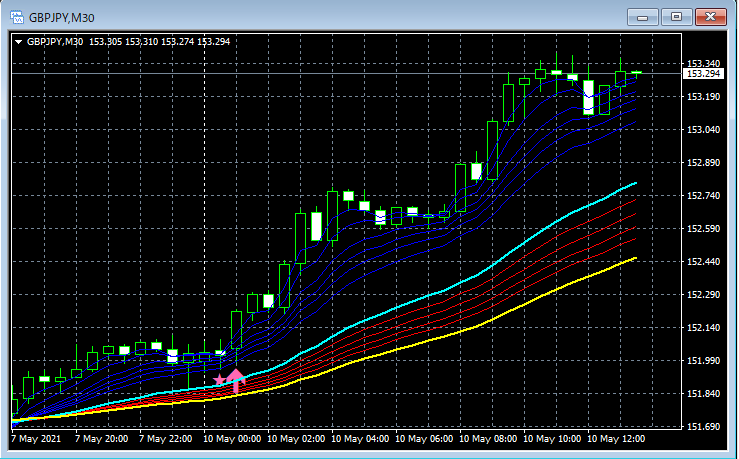Image resolution: width=739 pixels, height=459 pixels.
Task: Select the 152.740 price level label
Action: point(703,196)
